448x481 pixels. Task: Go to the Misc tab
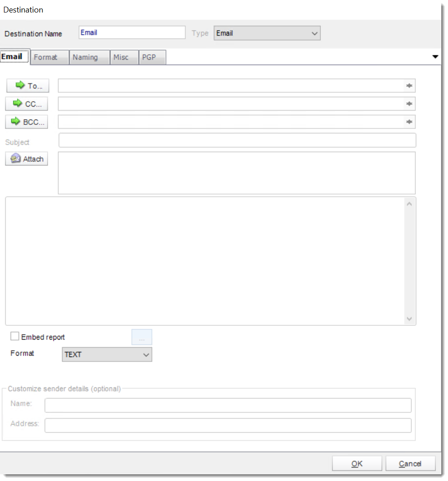tap(124, 58)
